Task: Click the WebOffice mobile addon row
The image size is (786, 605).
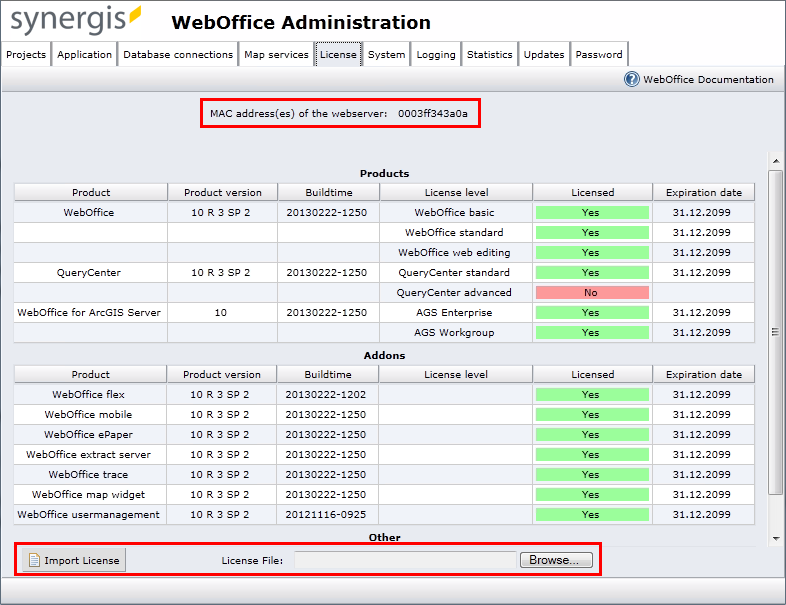Action: tap(384, 415)
